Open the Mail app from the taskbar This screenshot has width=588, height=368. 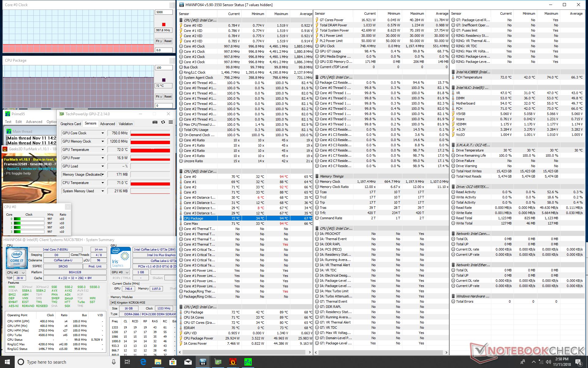(188, 362)
